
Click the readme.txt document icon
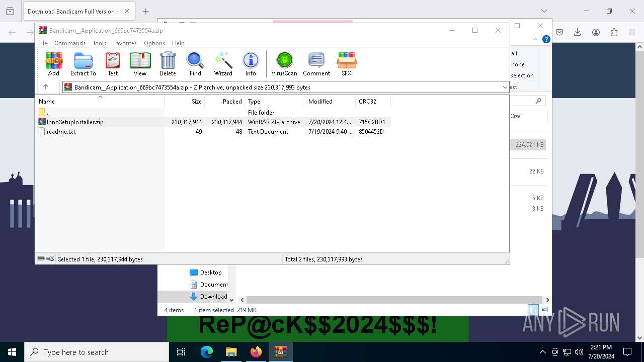pos(42,131)
